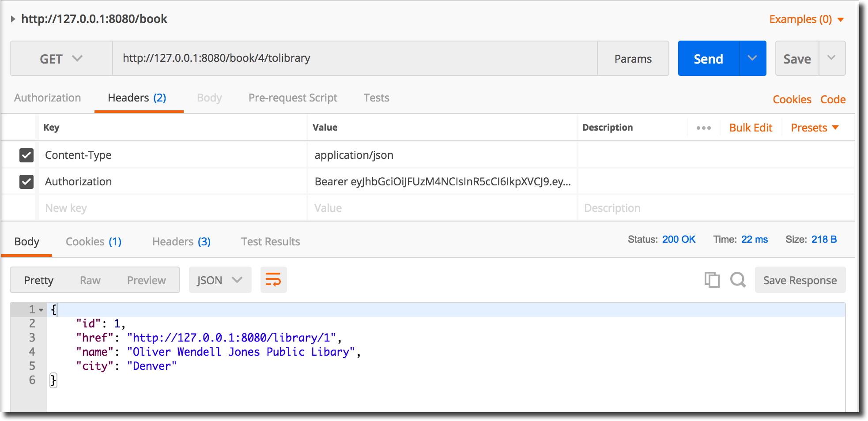The image size is (868, 421).
Task: Click the blue Send button
Action: coord(709,58)
